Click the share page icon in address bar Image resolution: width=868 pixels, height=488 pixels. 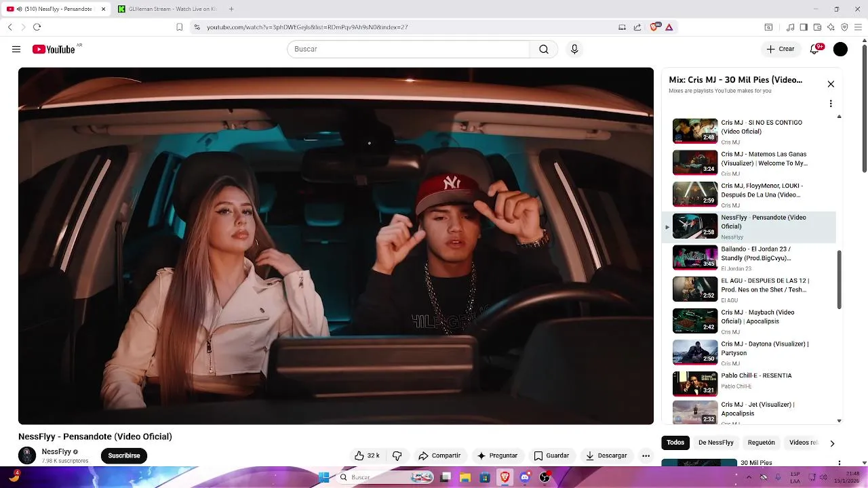pyautogui.click(x=637, y=27)
